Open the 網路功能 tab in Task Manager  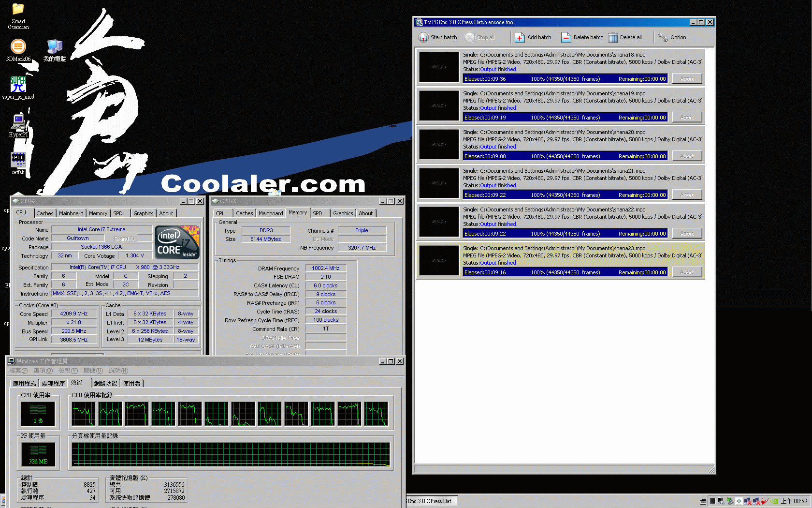(105, 383)
